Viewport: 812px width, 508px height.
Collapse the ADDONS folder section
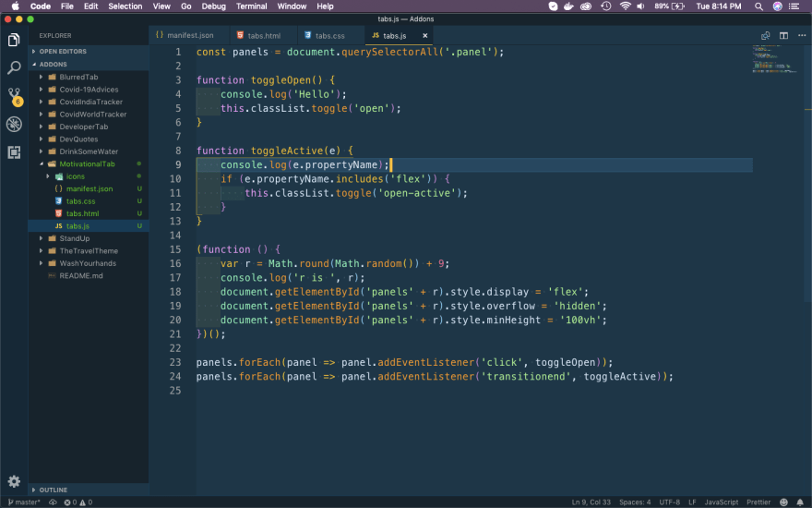point(89,65)
